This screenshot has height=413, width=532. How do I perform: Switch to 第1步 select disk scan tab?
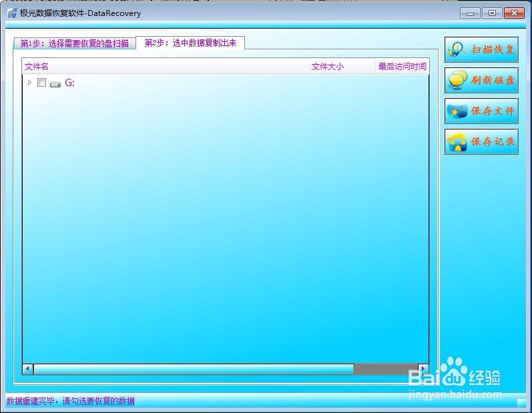(74, 43)
